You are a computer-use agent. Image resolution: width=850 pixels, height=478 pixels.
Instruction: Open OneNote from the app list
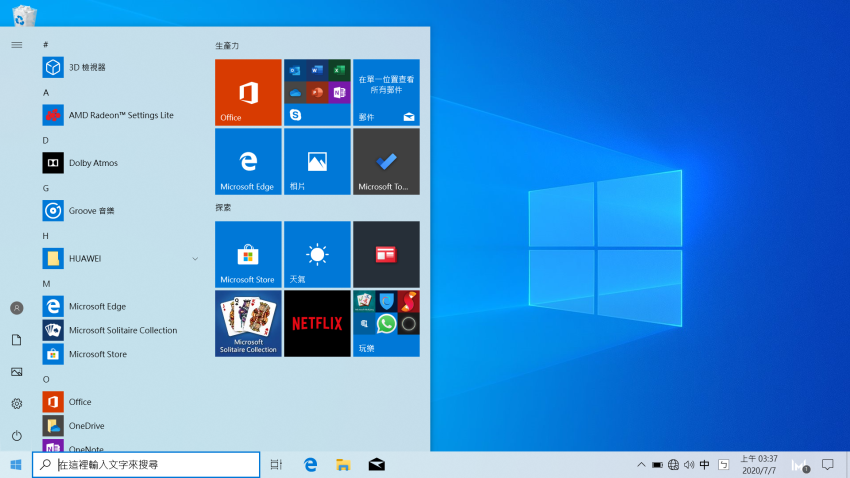click(120, 445)
